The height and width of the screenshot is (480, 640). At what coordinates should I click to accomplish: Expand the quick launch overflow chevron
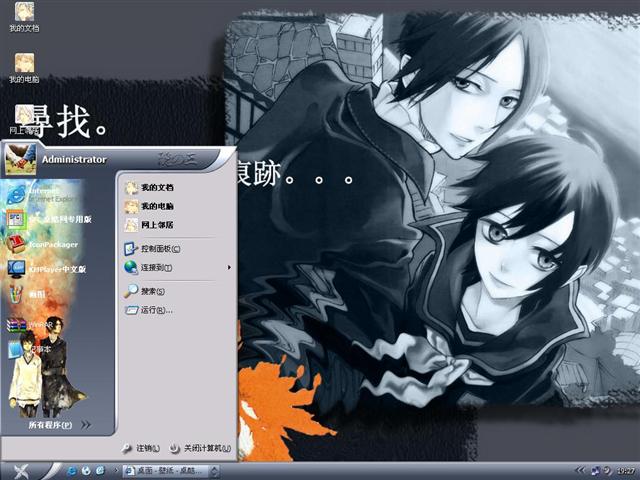pos(116,471)
